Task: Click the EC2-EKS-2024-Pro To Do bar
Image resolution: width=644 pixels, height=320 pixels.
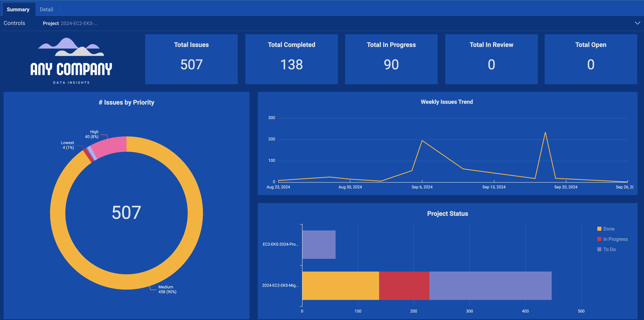Action: coord(319,245)
